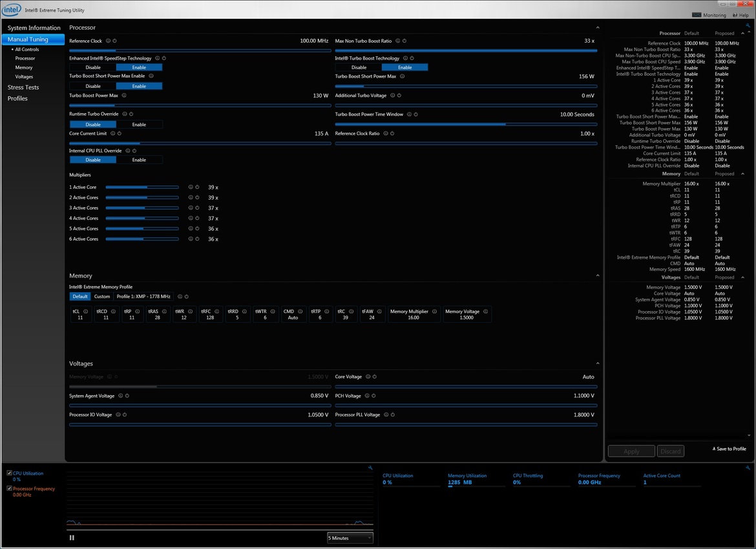Image resolution: width=756 pixels, height=549 pixels.
Task: Set Enhanced Intel SpeedStep Technology to Disable
Action: point(93,67)
